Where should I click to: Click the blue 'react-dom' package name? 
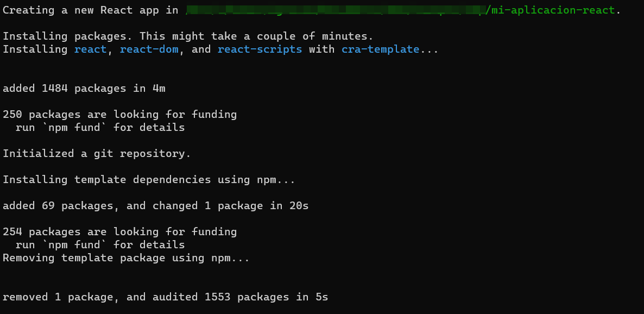[149, 49]
